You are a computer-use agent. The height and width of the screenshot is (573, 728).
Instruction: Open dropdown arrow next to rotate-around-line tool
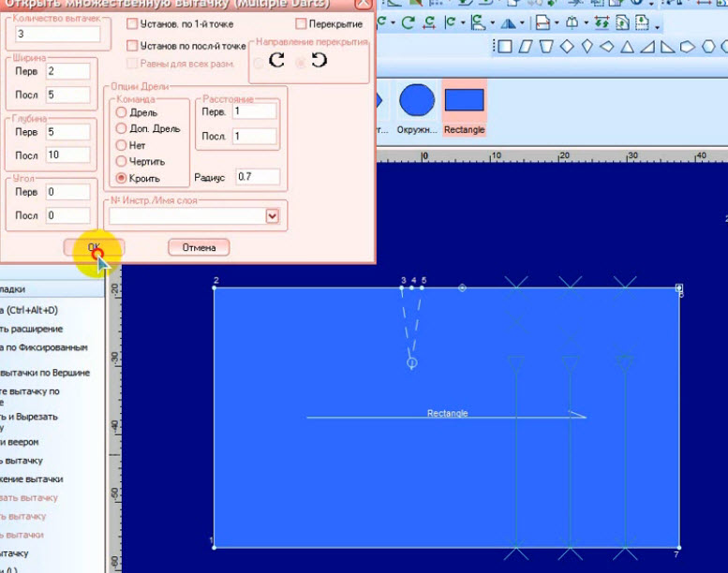(463, 22)
